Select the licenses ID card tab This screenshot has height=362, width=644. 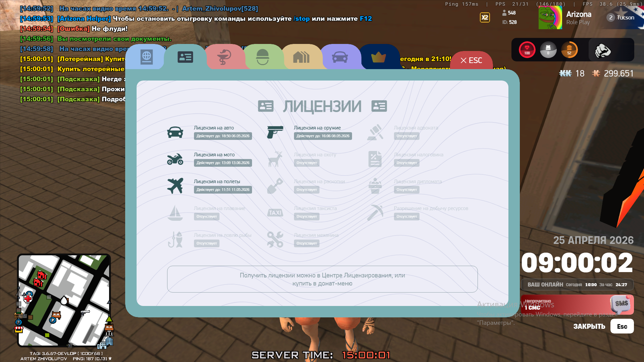pos(185,57)
